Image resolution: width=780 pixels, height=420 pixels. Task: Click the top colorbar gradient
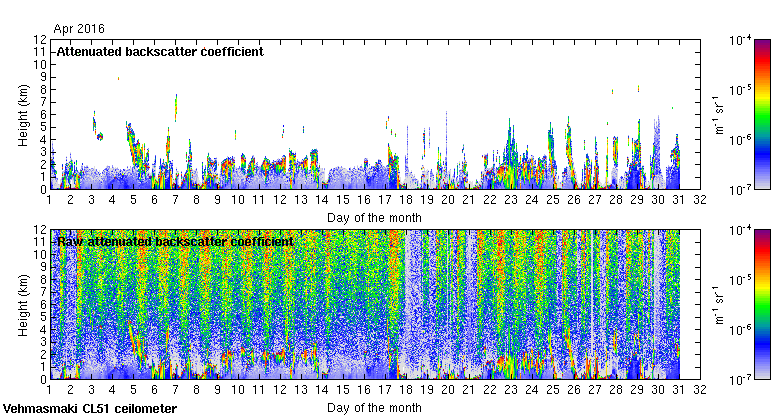click(x=763, y=114)
